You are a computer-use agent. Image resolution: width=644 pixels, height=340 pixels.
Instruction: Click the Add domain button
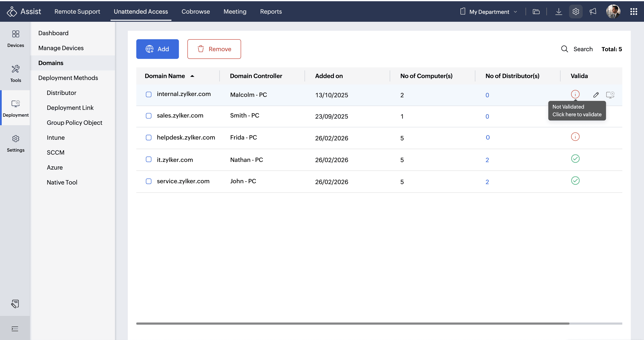click(157, 49)
